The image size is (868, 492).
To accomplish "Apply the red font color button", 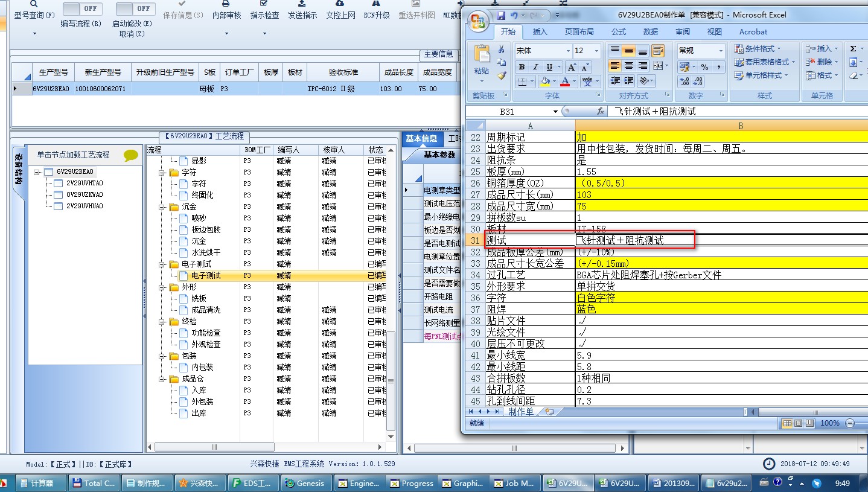I will click(565, 81).
